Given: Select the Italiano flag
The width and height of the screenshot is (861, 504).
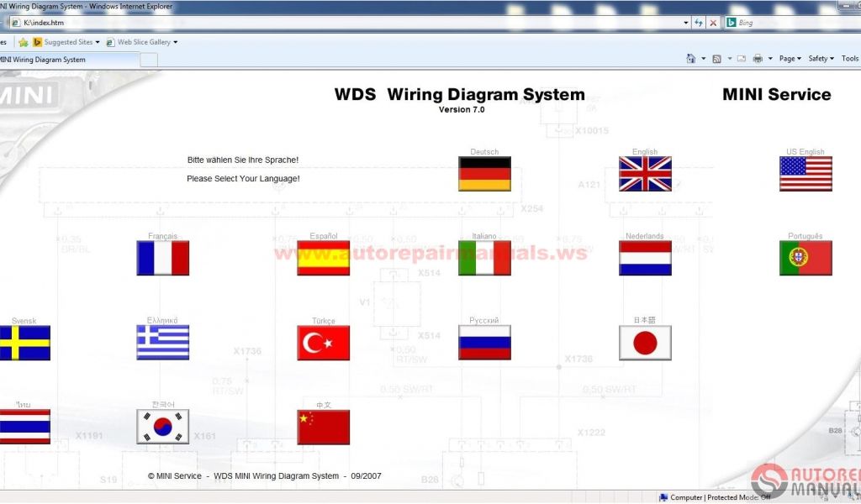Looking at the screenshot, I should [x=484, y=259].
